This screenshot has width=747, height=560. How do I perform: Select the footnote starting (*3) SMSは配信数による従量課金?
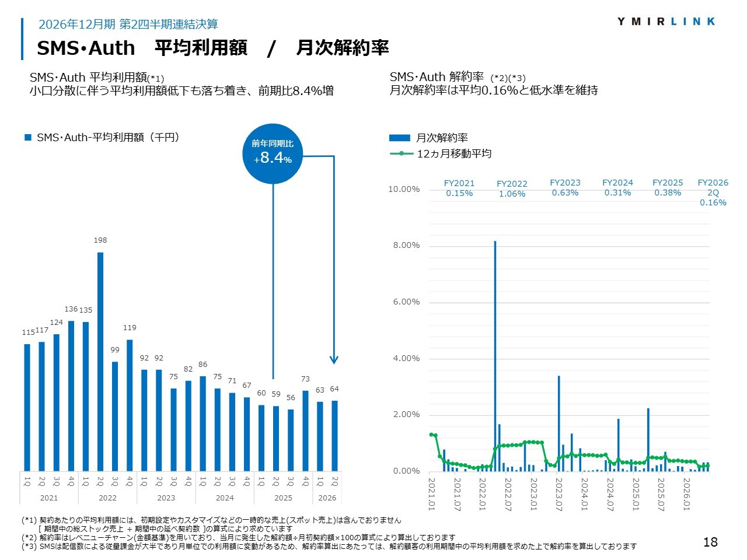[329, 547]
